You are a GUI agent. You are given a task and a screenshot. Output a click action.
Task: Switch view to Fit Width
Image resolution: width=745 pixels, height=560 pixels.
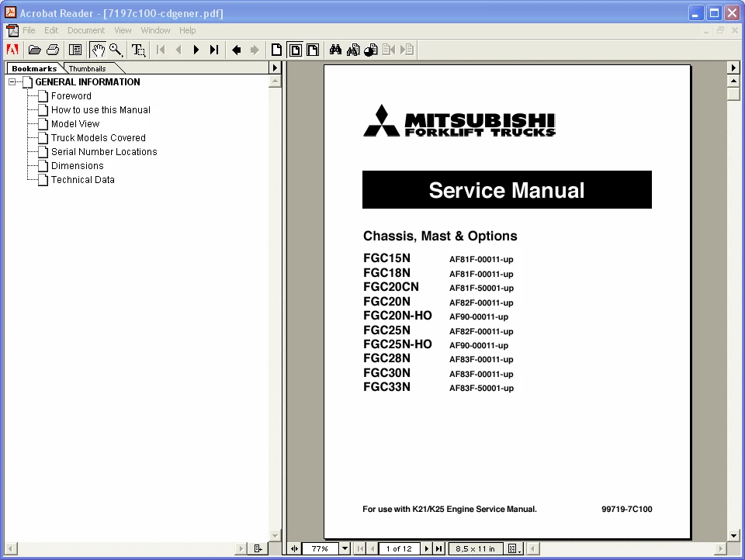[x=313, y=50]
